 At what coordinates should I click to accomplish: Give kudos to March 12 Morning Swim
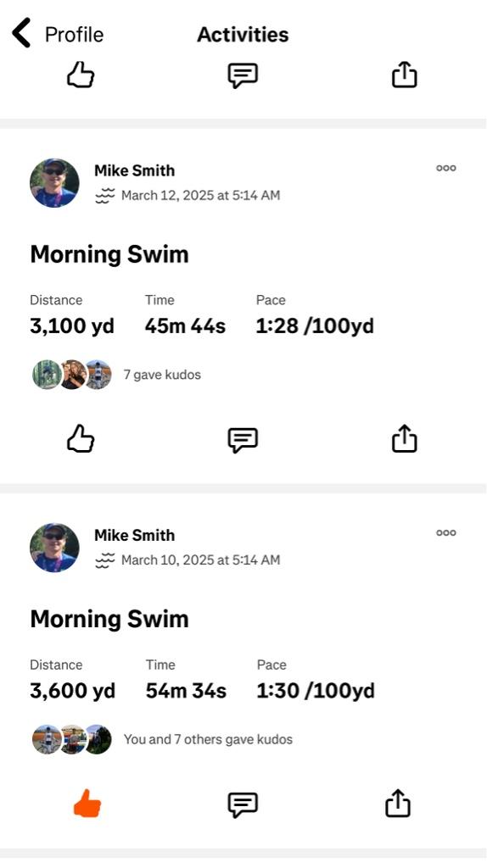81,439
